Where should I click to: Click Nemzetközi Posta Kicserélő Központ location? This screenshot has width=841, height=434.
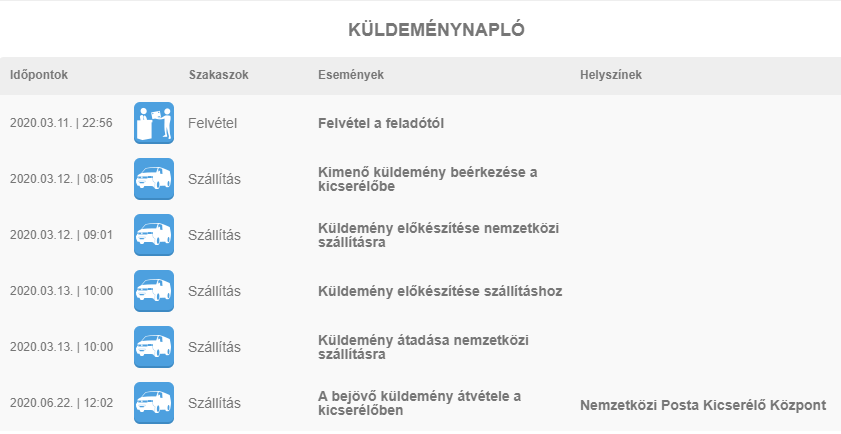[x=703, y=405]
